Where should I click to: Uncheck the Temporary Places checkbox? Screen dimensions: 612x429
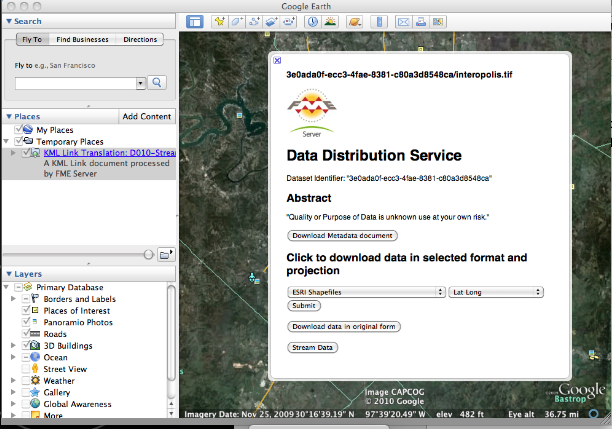(18, 141)
